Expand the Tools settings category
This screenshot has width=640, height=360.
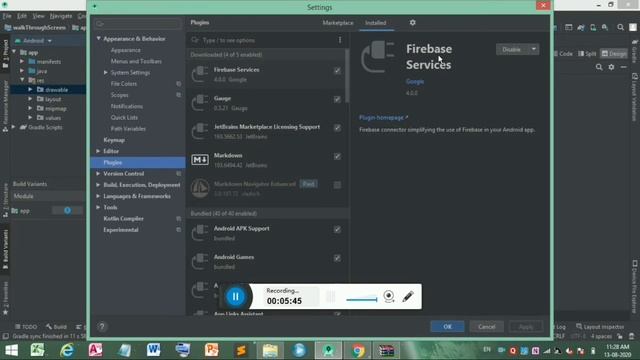98,207
